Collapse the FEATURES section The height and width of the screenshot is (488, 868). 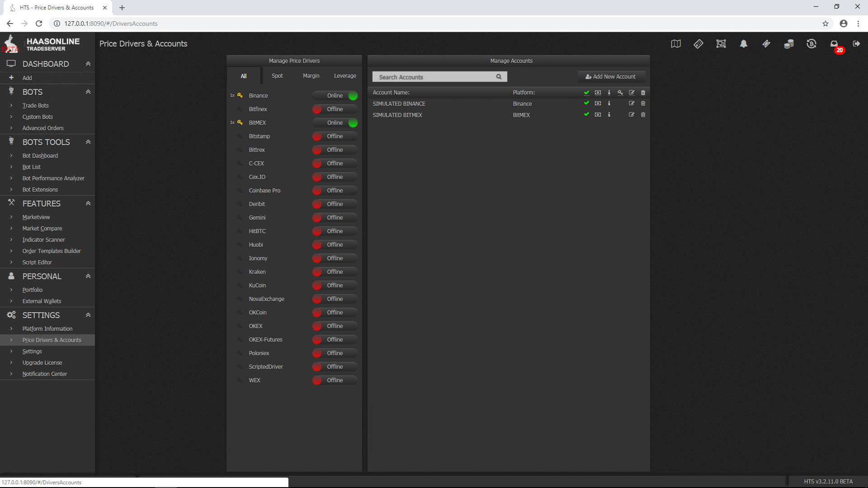tap(88, 203)
